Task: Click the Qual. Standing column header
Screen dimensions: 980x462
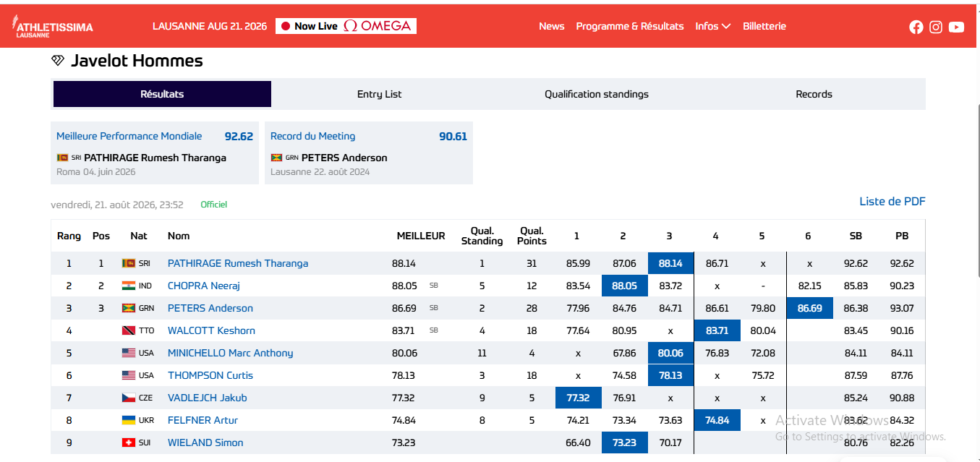Action: click(482, 236)
